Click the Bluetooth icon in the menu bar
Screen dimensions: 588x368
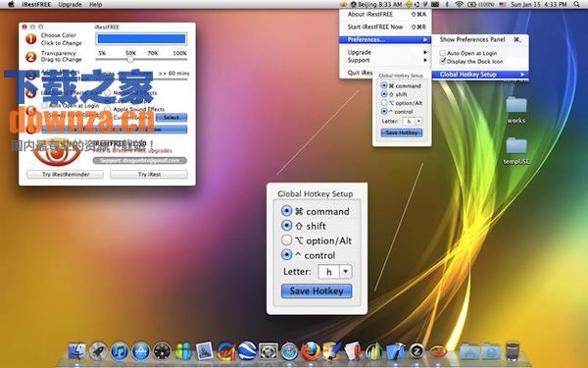[x=447, y=5]
